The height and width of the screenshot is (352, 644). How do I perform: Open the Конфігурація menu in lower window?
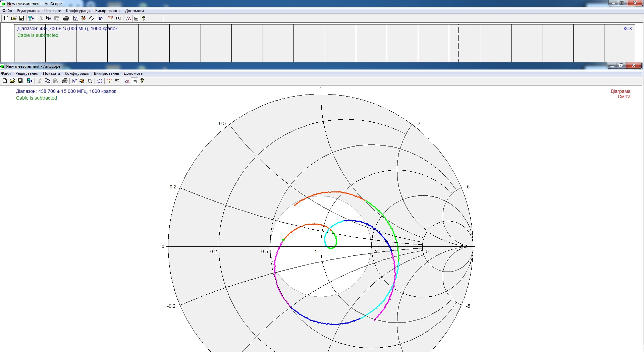tap(77, 73)
